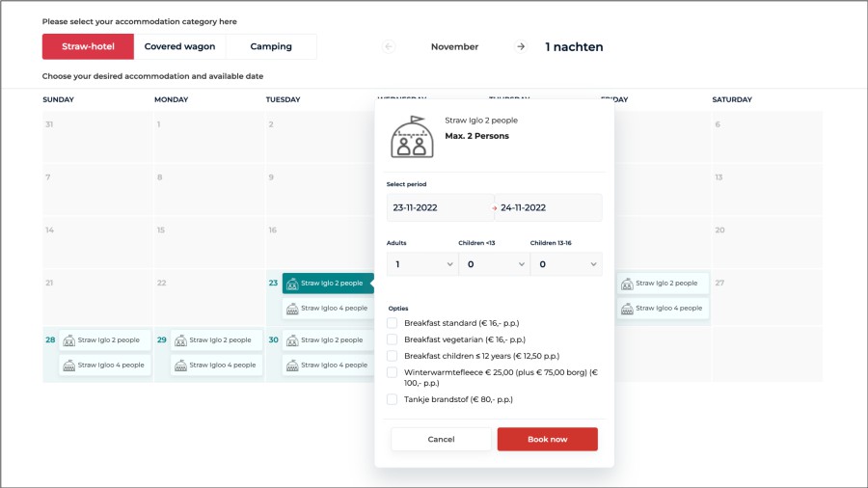Image resolution: width=868 pixels, height=488 pixels.
Task: Click large igloo icon in booking popup
Action: [412, 138]
